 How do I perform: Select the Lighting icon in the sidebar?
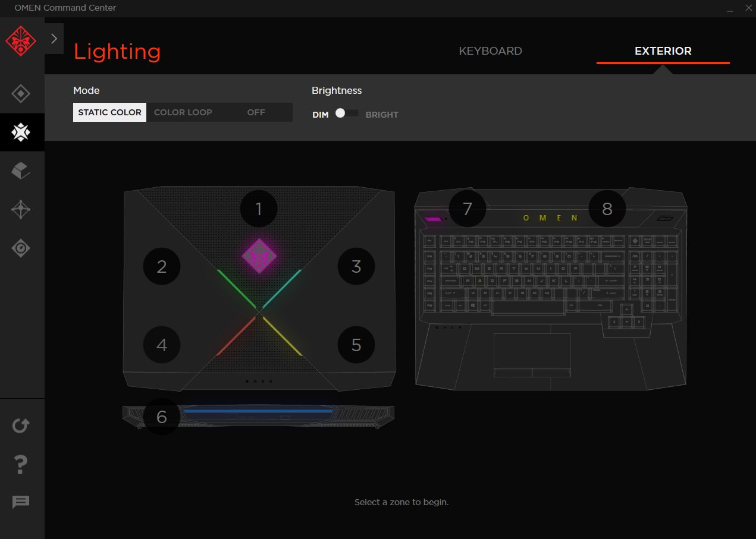(21, 132)
